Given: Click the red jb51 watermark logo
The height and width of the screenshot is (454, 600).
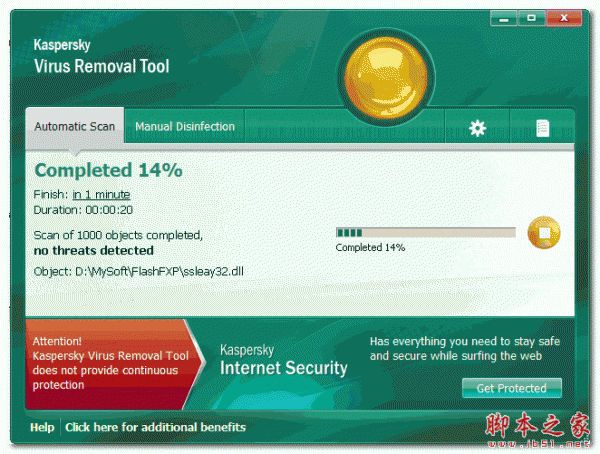Looking at the screenshot, I should click(x=538, y=430).
